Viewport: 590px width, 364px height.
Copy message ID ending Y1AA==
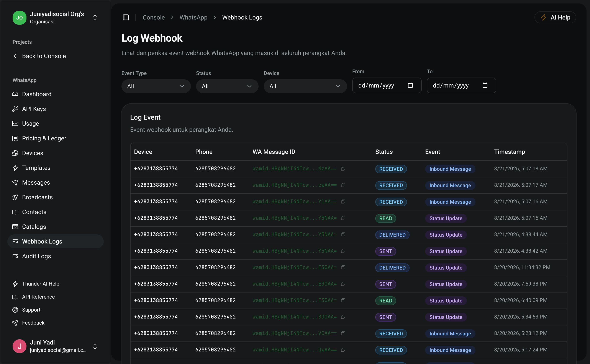coord(343,201)
